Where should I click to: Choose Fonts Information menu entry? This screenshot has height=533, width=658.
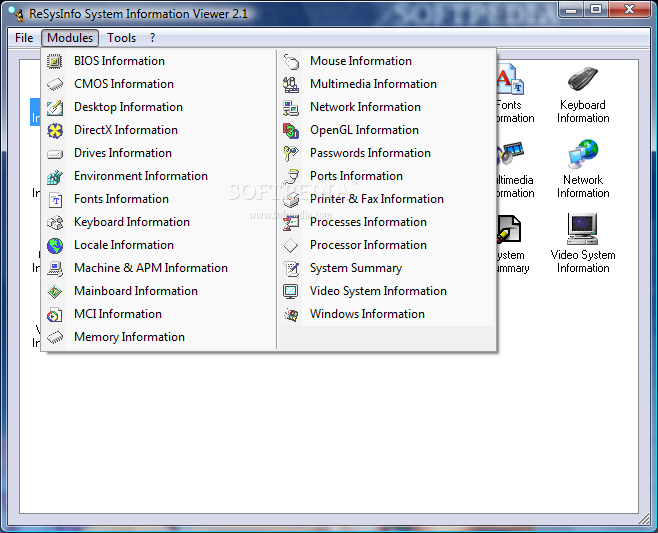point(159,200)
